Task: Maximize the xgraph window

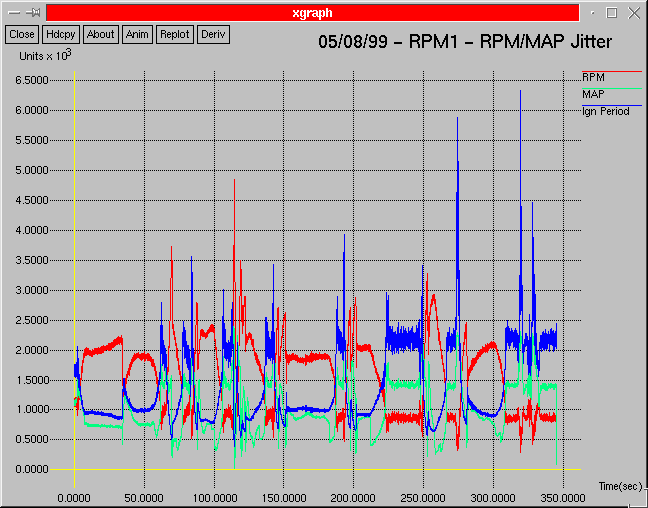Action: click(612, 13)
